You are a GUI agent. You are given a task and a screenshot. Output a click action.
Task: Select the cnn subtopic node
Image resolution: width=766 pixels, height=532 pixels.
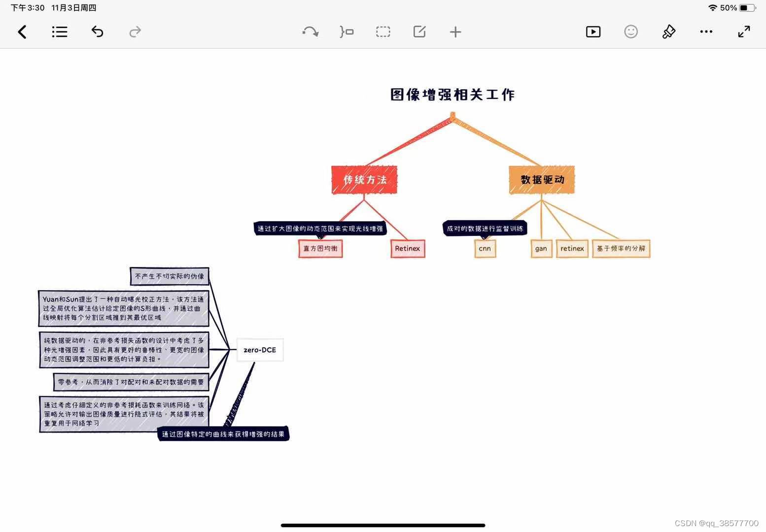click(485, 248)
